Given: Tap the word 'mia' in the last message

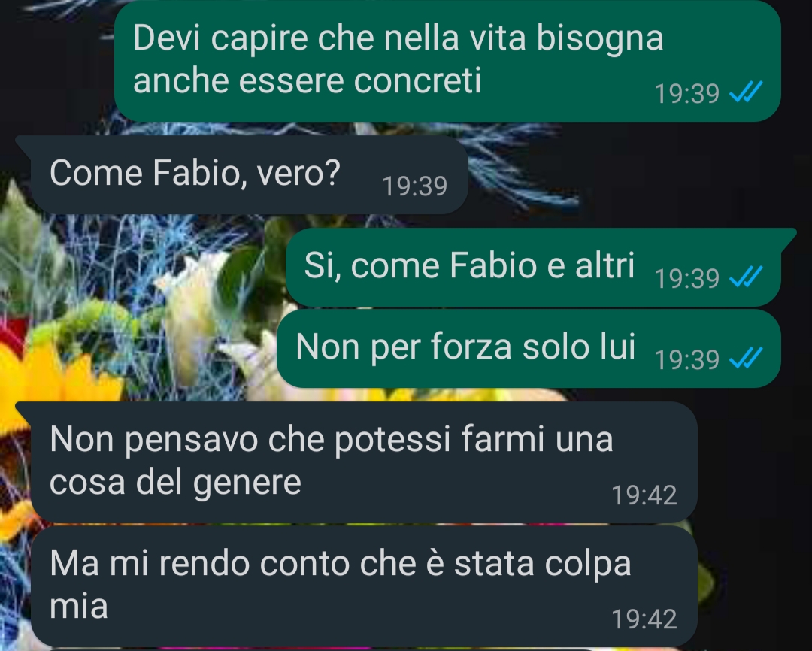Looking at the screenshot, I should [79, 606].
